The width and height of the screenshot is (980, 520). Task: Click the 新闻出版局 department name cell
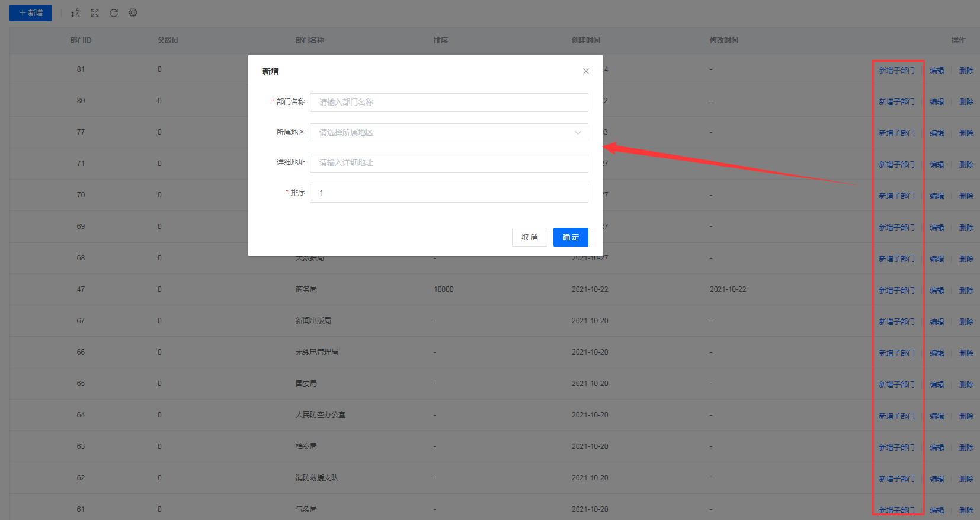(313, 321)
